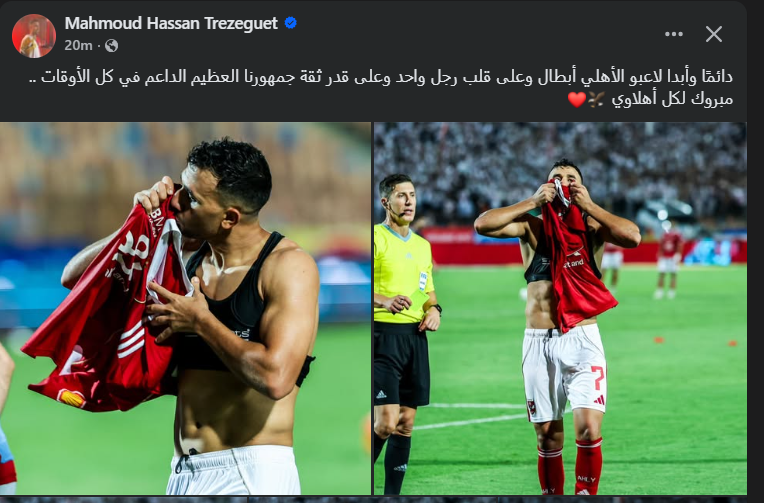Open left photo of player kissing jersey
Screen dimensions: 764x503
point(185,309)
